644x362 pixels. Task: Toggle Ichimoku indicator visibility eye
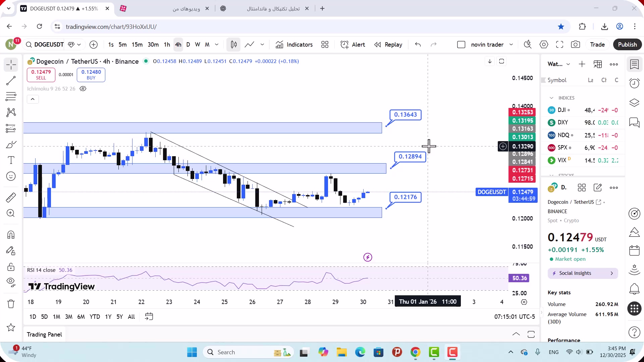(83, 89)
